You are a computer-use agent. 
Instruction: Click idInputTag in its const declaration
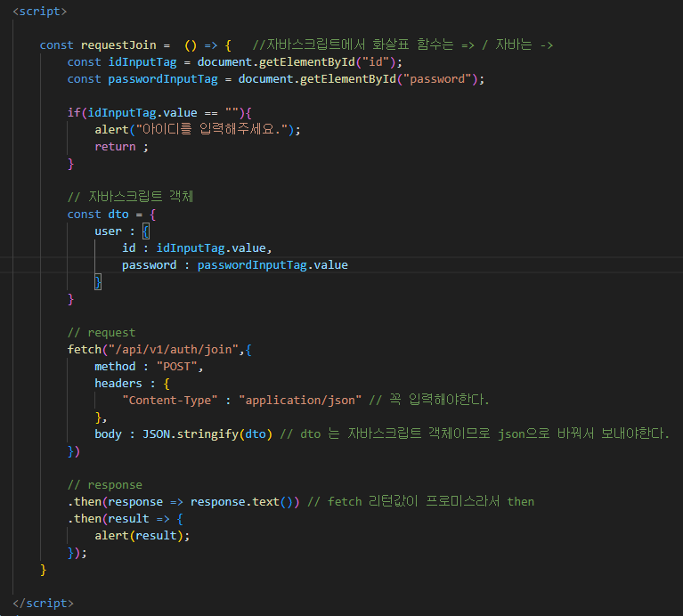(x=142, y=62)
